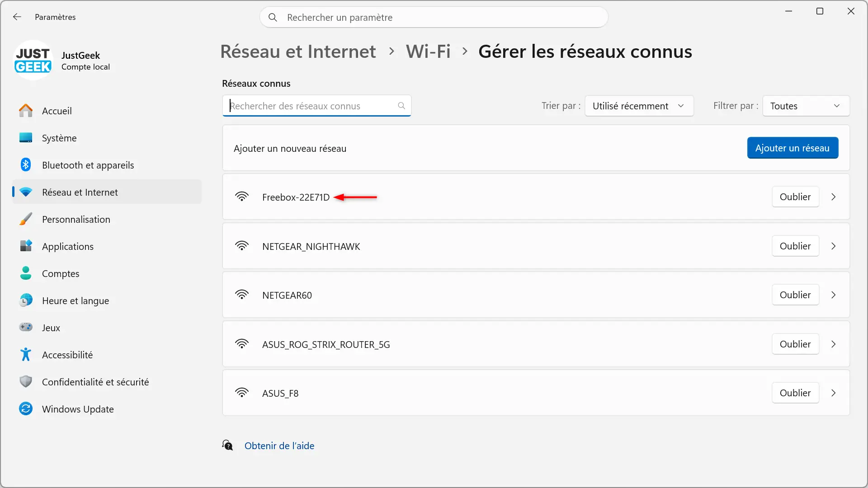Go back with the arrow icon

tap(17, 17)
